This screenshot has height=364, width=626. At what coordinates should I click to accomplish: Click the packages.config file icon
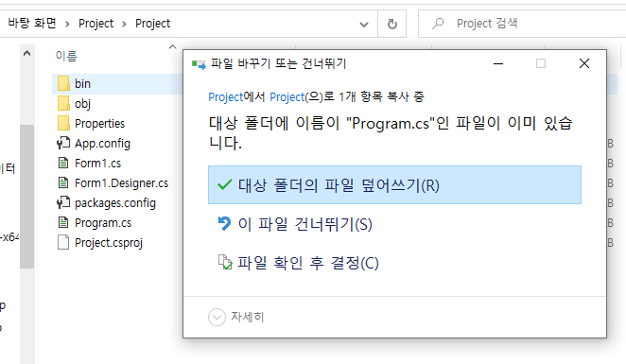point(63,202)
